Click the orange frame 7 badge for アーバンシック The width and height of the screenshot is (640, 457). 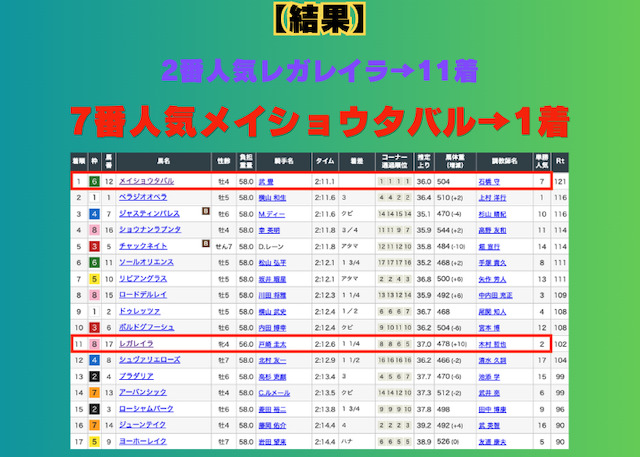pyautogui.click(x=93, y=391)
